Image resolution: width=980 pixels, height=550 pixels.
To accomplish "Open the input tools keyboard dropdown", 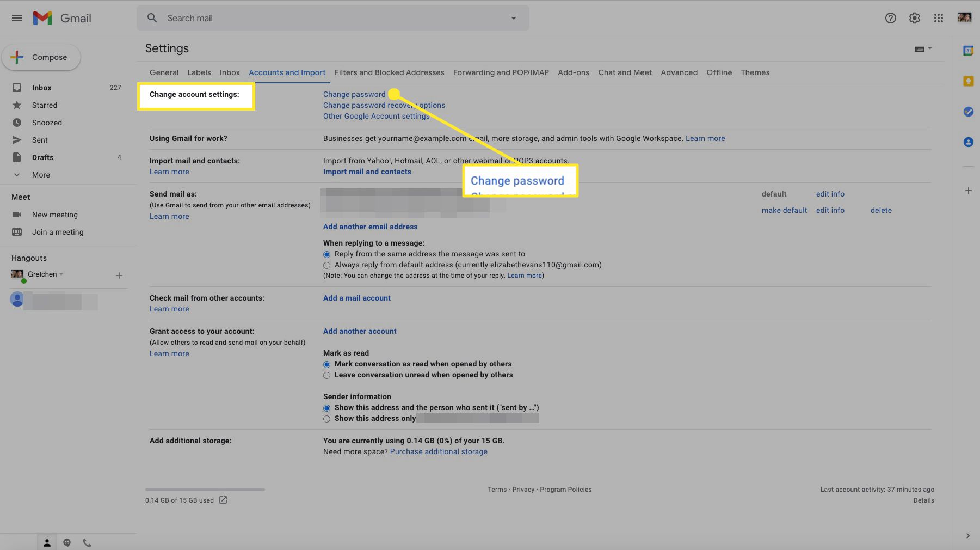I will (923, 49).
